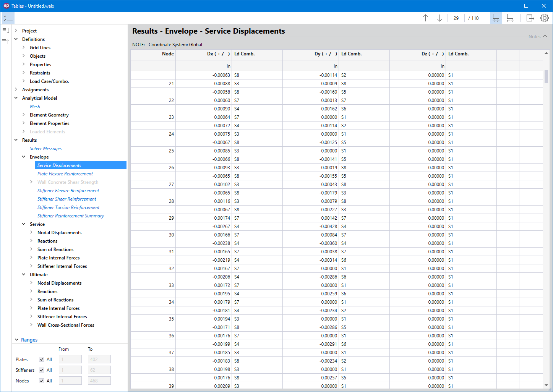
Task: Open Plate Flexure Reinforcement table
Action: pos(65,174)
